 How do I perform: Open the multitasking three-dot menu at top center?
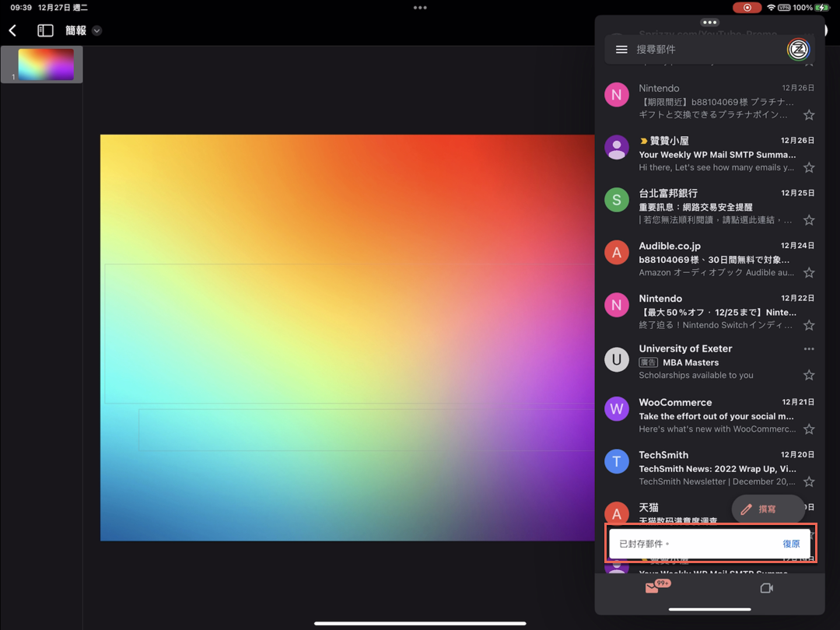coord(420,8)
